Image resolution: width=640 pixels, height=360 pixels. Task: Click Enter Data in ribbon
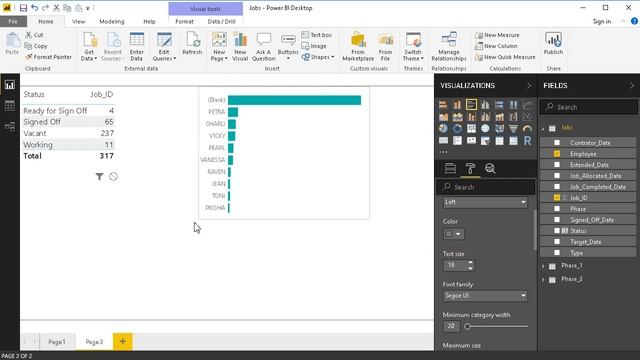click(x=137, y=47)
